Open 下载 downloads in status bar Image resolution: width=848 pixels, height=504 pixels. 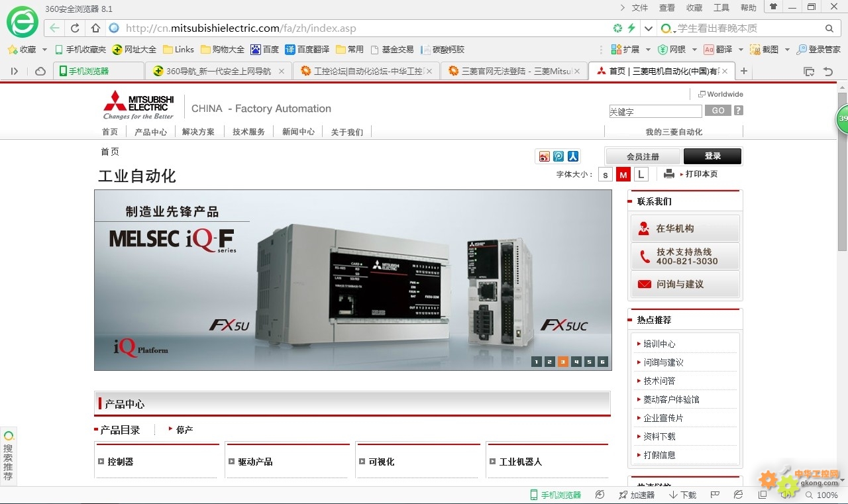click(682, 495)
